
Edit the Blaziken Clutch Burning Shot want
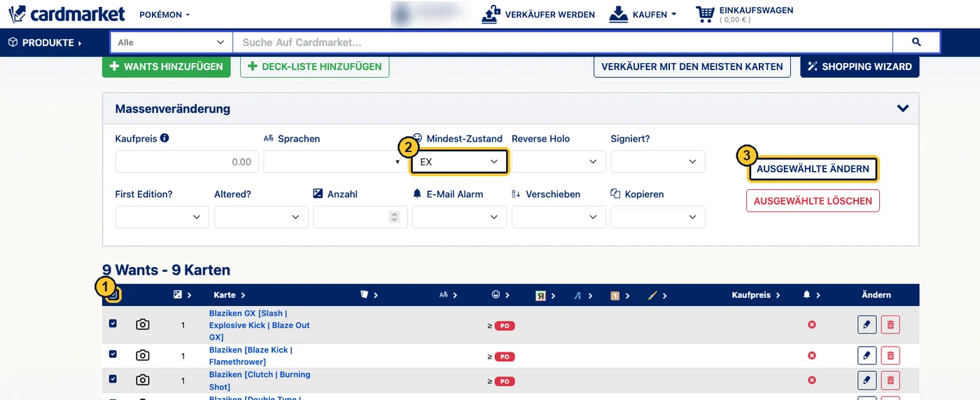[x=867, y=380]
